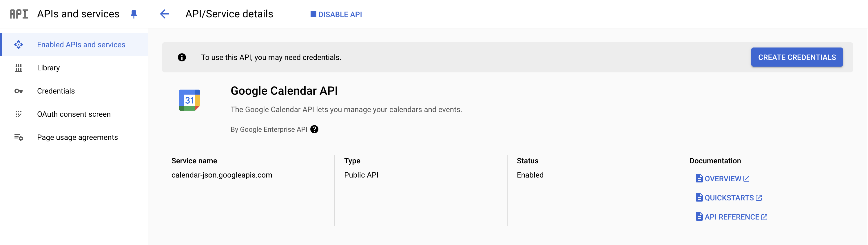This screenshot has width=868, height=245.
Task: Open help icon next to Google Enterprise API
Action: click(x=314, y=129)
